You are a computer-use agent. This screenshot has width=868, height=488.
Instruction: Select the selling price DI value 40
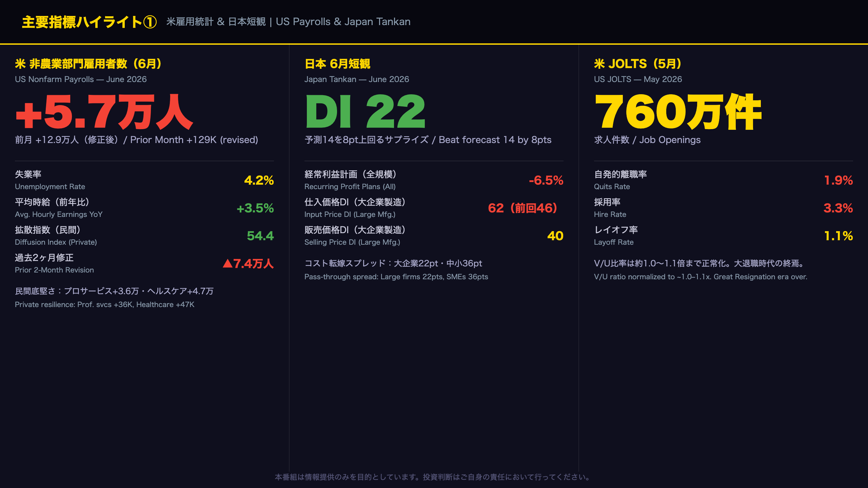click(555, 236)
